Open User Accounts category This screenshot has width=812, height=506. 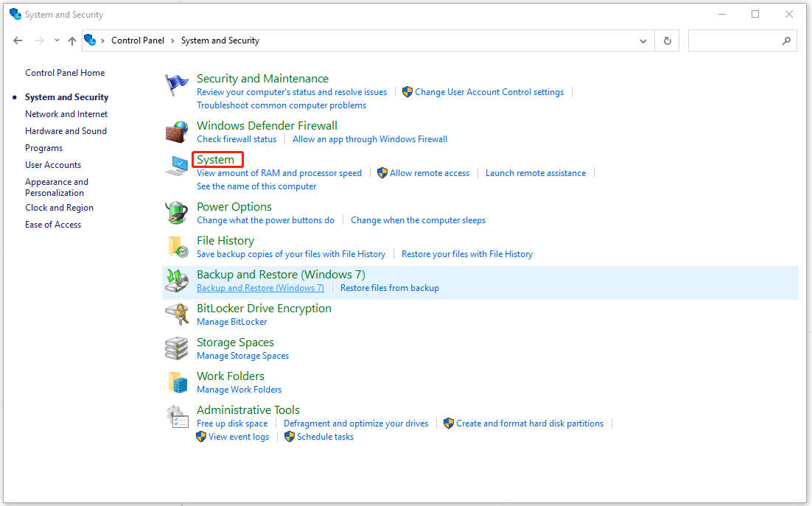pos(53,165)
